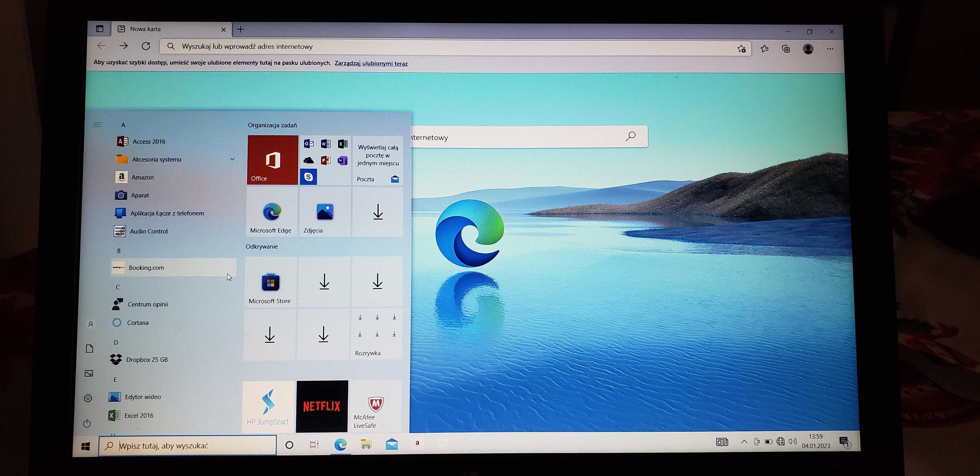Screen dimensions: 980x476
Task: Open Documents icon in Start sidebar
Action: [89, 349]
